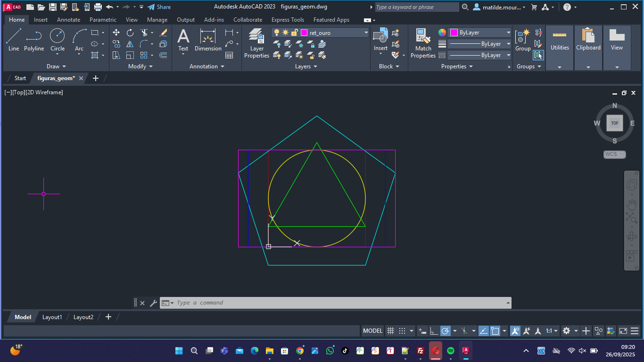Image resolution: width=644 pixels, height=362 pixels.
Task: Toggle Ortho mode in status bar
Action: tap(434, 331)
